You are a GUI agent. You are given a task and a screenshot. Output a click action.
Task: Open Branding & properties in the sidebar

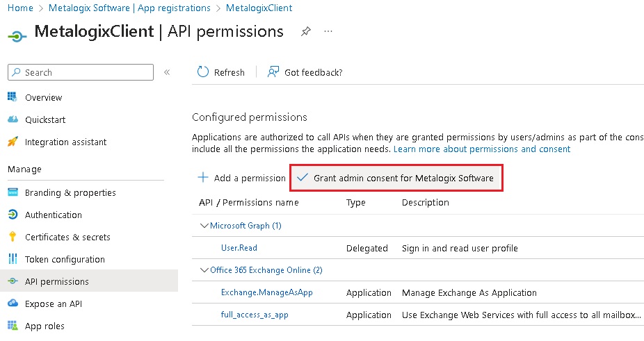click(x=70, y=192)
